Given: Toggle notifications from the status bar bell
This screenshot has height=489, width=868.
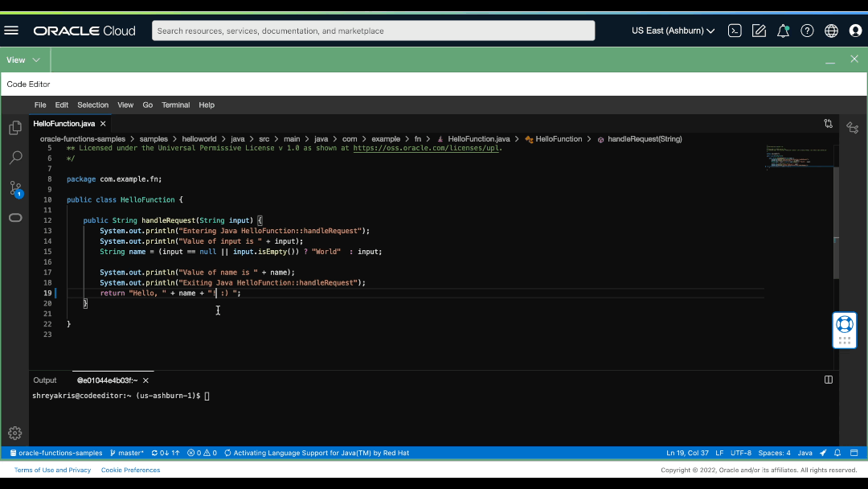Looking at the screenshot, I should 837,453.
